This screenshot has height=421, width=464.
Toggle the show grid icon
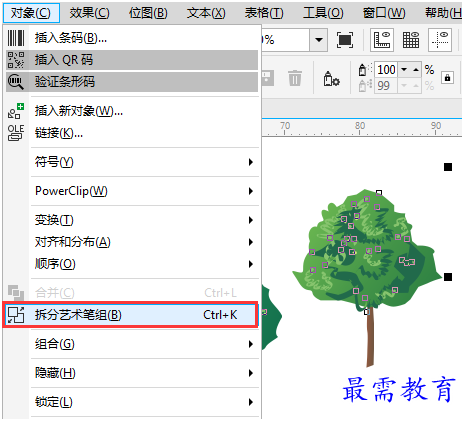411,40
